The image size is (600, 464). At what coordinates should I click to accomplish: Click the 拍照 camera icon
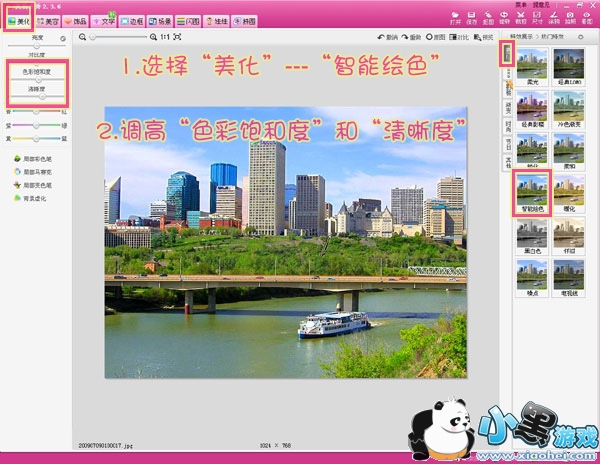[570, 18]
